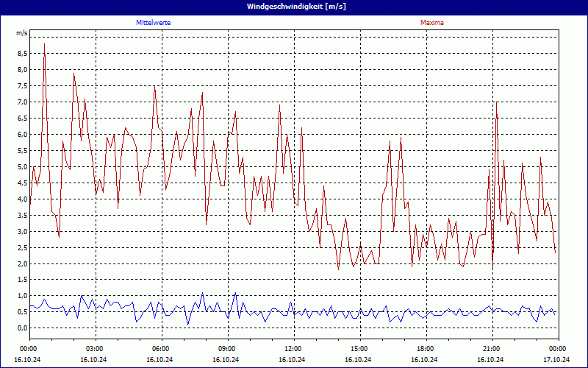
Task: Select the 7,0 y-axis value
Action: (x=22, y=102)
